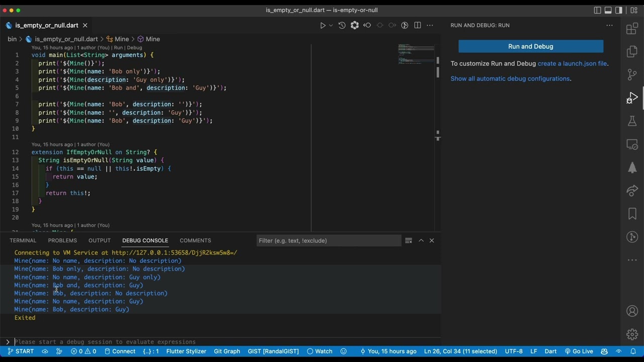
Task: Select Run and Debug activity bar icon
Action: click(x=632, y=98)
